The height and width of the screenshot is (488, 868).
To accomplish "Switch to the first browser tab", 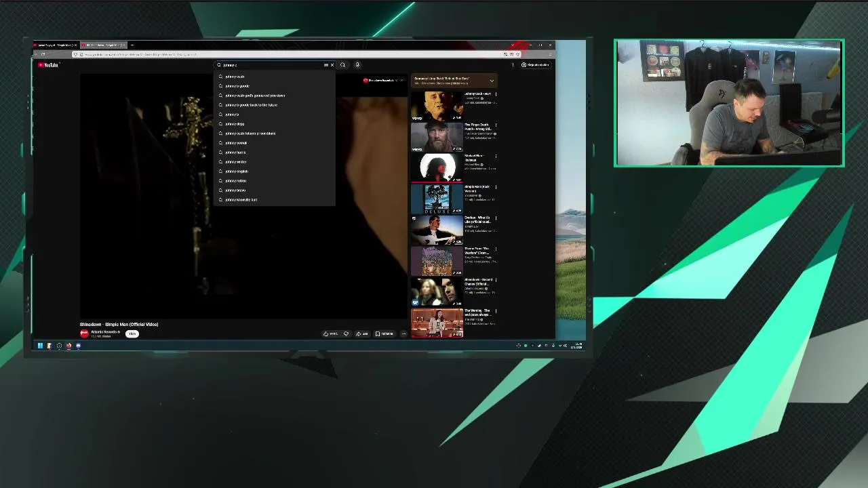I will coord(55,45).
